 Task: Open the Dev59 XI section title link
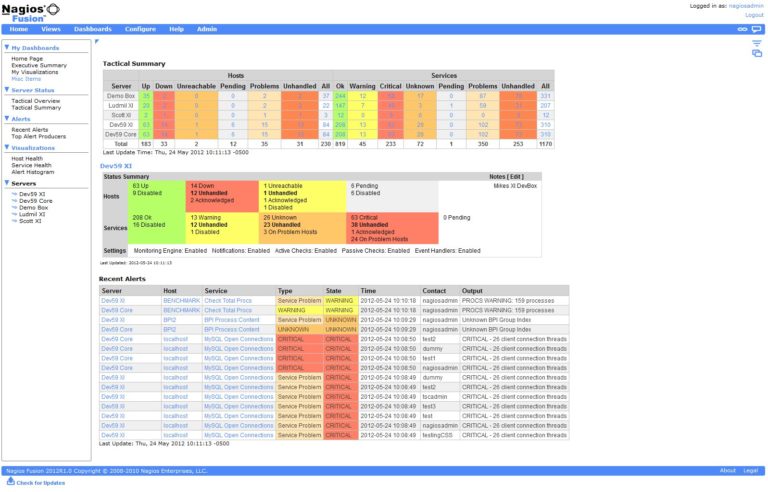point(117,165)
